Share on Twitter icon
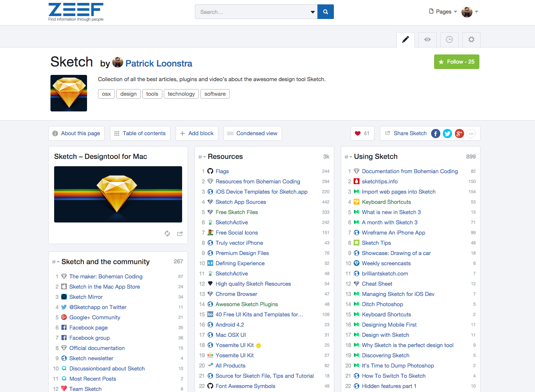535x392 pixels. click(x=447, y=134)
